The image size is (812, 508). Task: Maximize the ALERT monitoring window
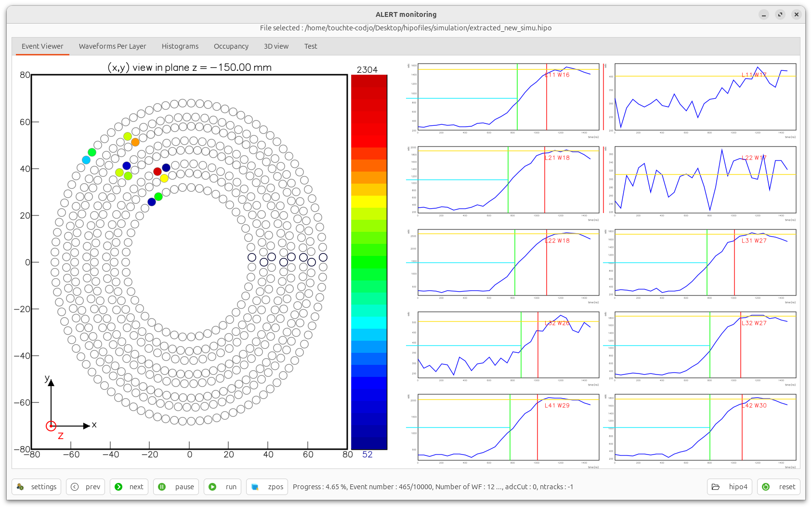pyautogui.click(x=780, y=14)
